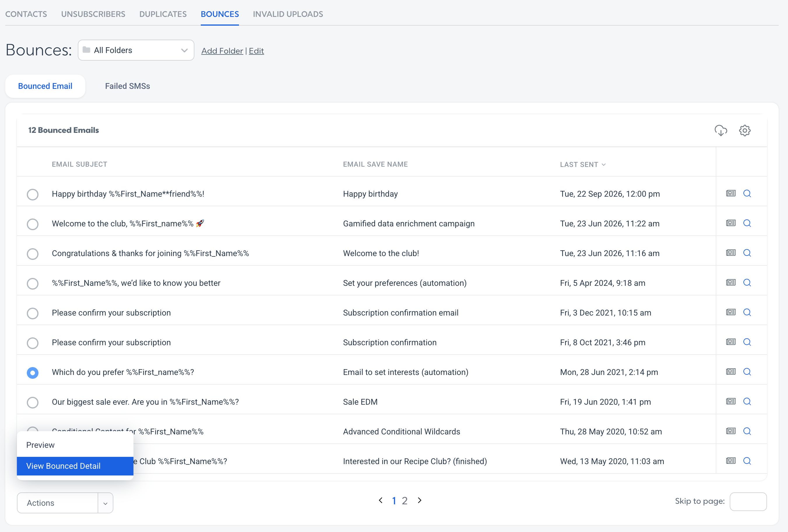Image resolution: width=788 pixels, height=532 pixels.
Task: Click preview icon for Gamified data enrichment campaign
Action: tap(731, 223)
